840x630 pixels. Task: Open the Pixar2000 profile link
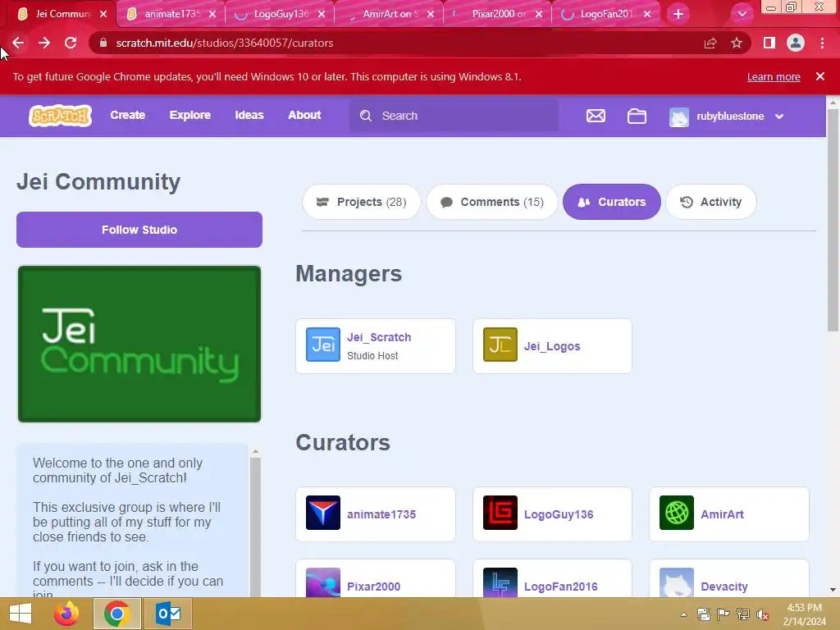(x=373, y=587)
